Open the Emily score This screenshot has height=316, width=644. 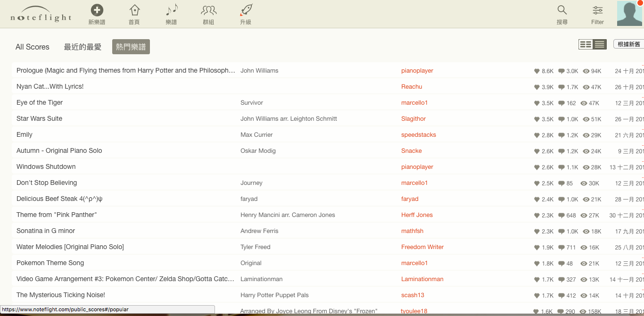tap(25, 135)
